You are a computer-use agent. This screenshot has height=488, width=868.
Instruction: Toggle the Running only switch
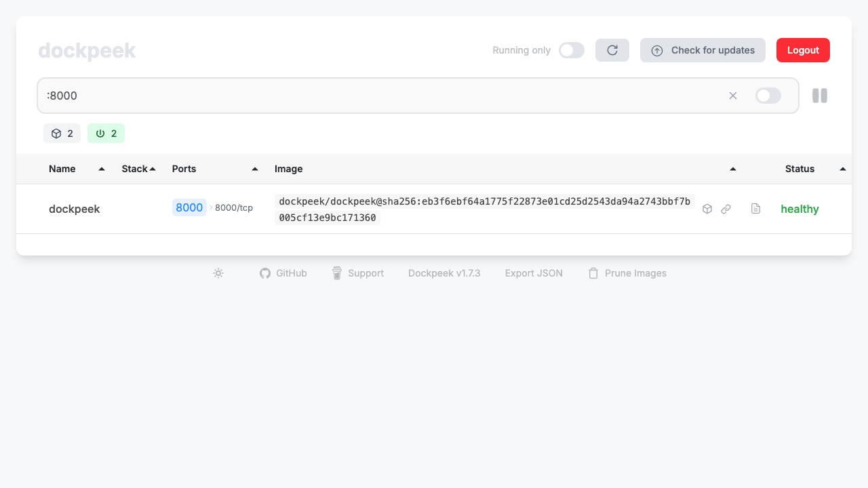(x=572, y=50)
